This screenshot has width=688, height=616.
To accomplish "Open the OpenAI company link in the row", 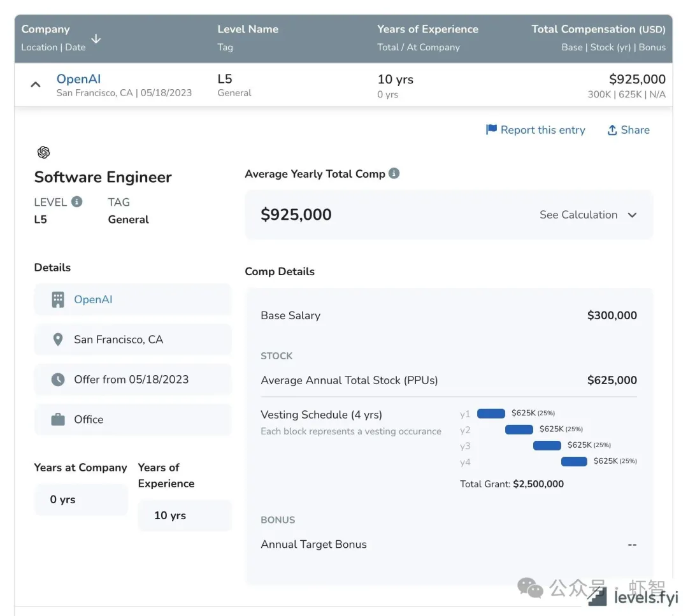I will pos(78,79).
